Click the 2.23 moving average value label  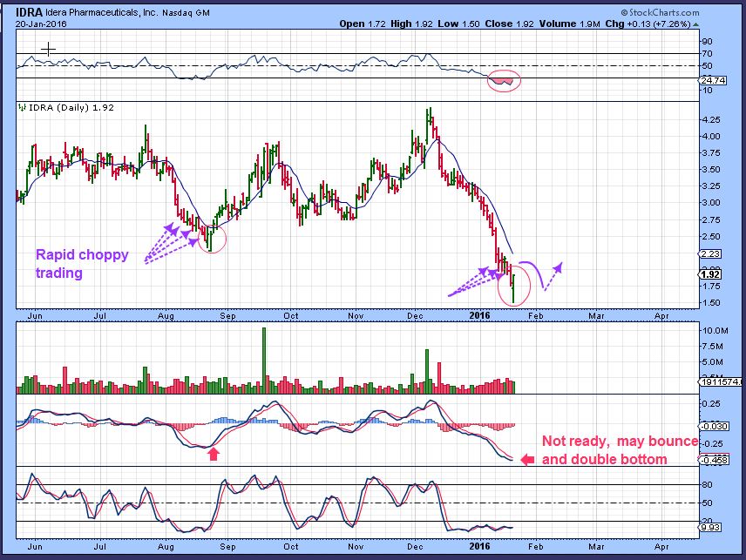click(x=710, y=253)
